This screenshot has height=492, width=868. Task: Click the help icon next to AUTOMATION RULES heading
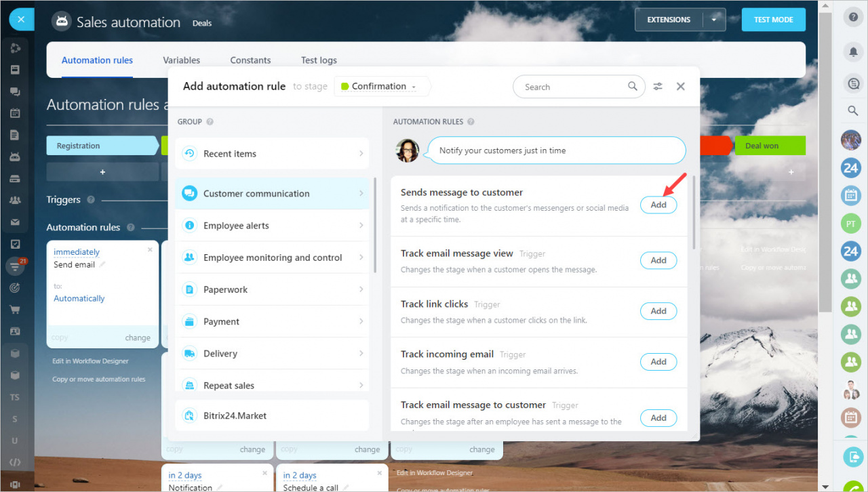click(471, 122)
